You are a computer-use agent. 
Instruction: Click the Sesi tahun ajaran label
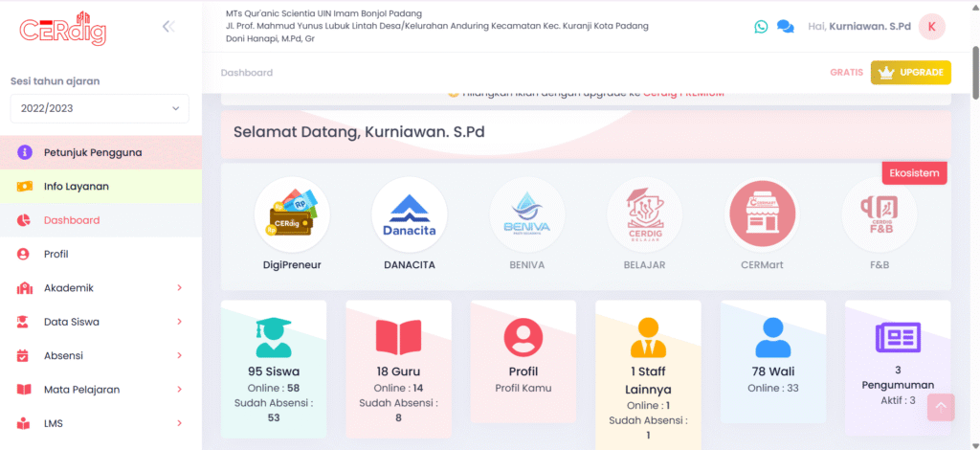coord(55,81)
